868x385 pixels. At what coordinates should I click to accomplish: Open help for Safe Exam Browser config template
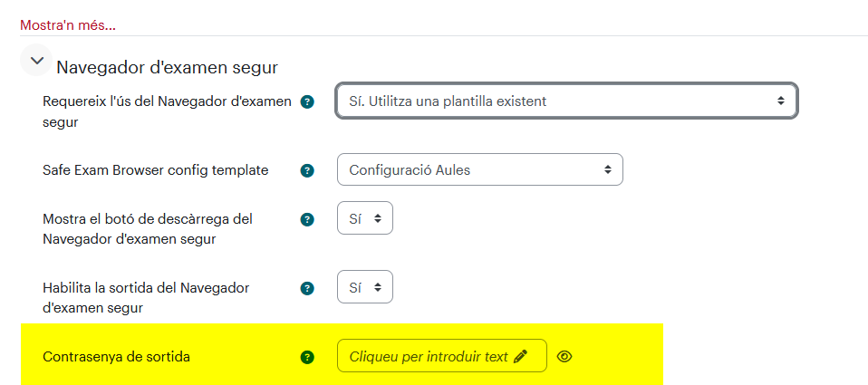[306, 170]
